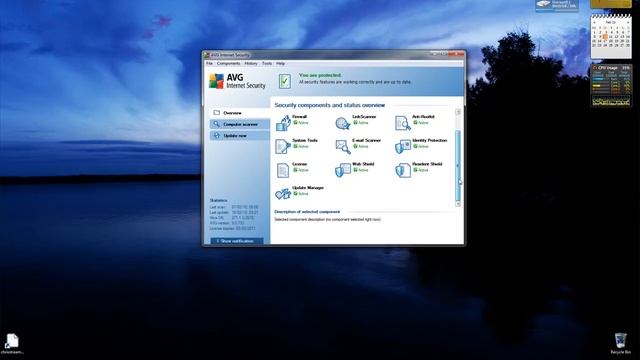Image resolution: width=640 pixels, height=360 pixels.
Task: Open the Resident Shield component icon
Action: click(x=403, y=170)
